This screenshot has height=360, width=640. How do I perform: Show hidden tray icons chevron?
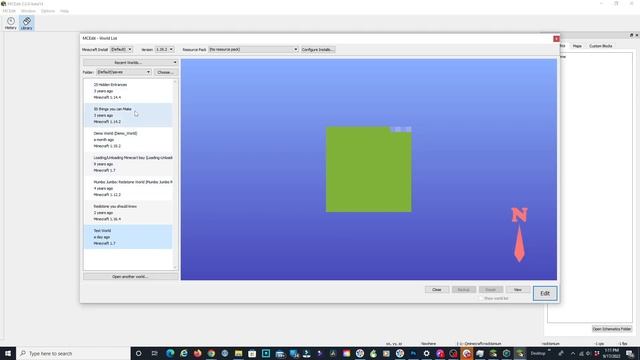coord(573,353)
